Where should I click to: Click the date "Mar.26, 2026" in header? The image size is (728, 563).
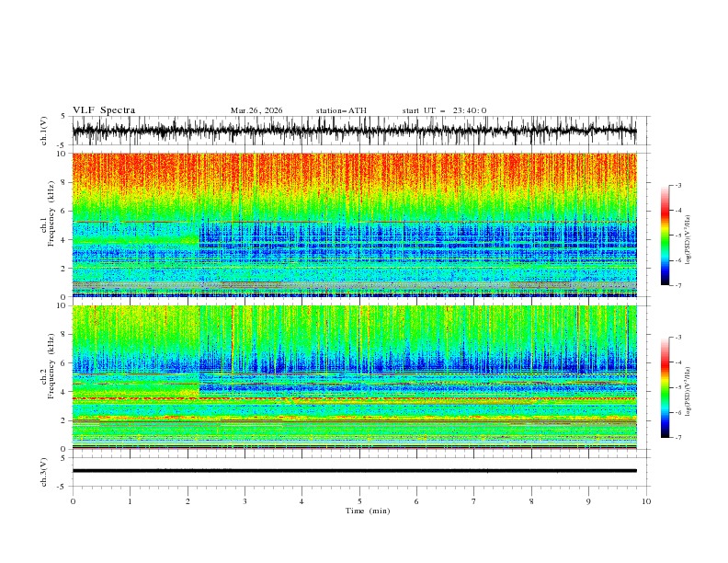tap(256, 110)
